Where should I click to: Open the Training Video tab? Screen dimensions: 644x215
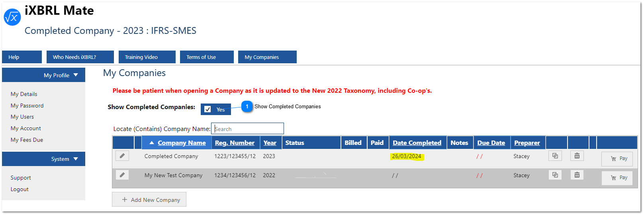(x=147, y=57)
